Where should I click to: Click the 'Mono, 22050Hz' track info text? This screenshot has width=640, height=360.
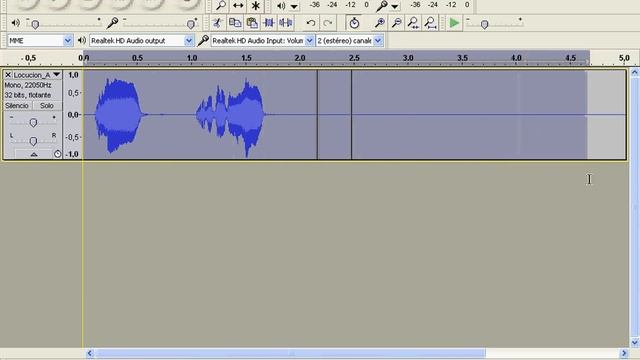tap(28, 85)
